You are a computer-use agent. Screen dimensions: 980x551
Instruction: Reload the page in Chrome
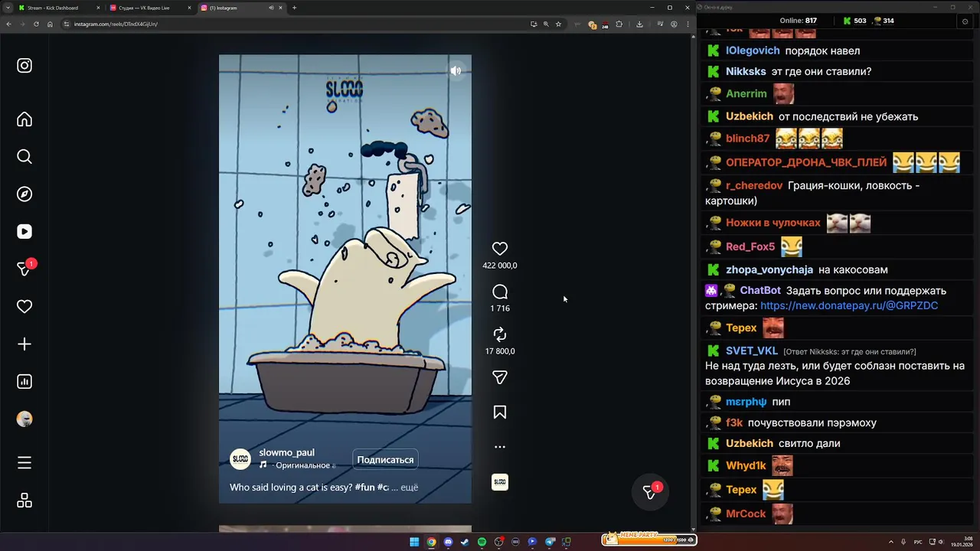[36, 24]
